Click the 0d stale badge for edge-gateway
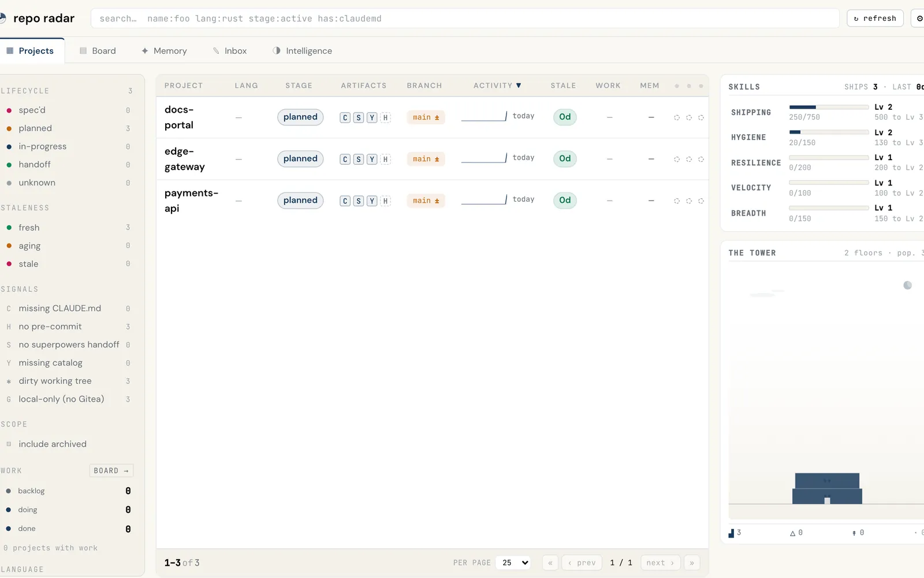 pyautogui.click(x=565, y=158)
